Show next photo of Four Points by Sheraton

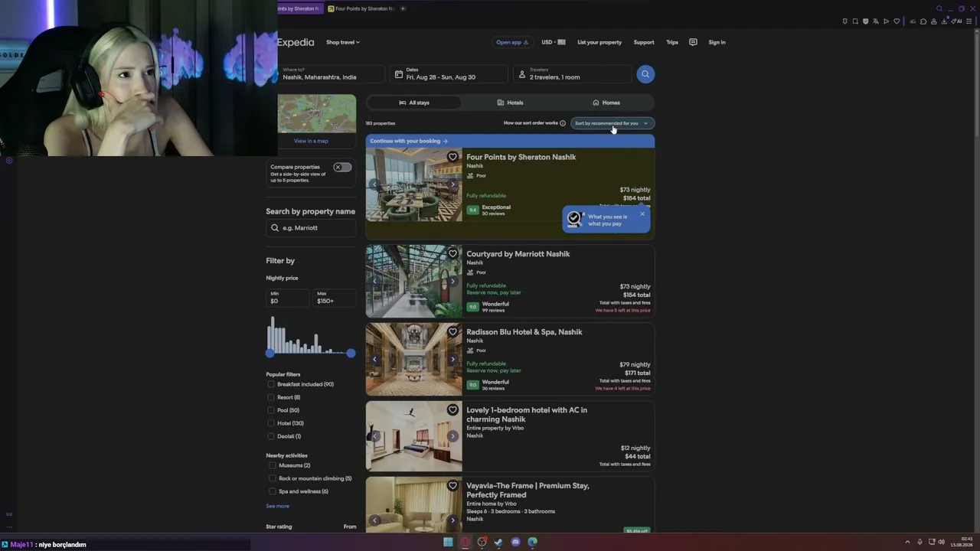click(452, 184)
